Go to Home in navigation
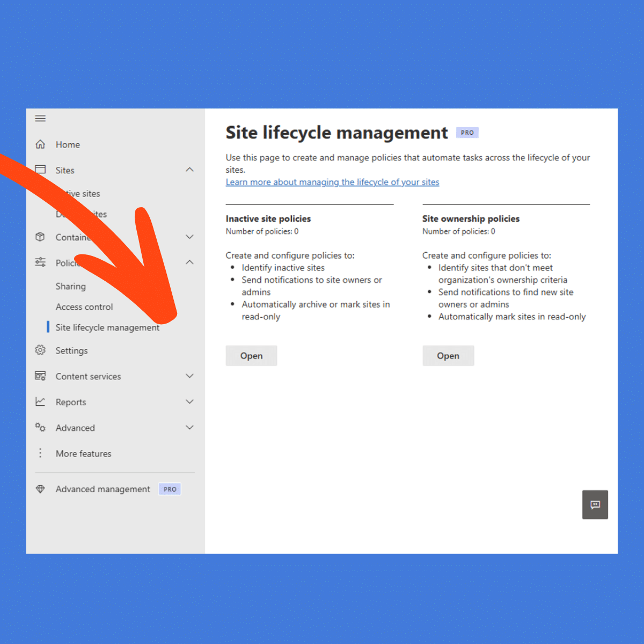This screenshot has width=644, height=644. [x=68, y=145]
